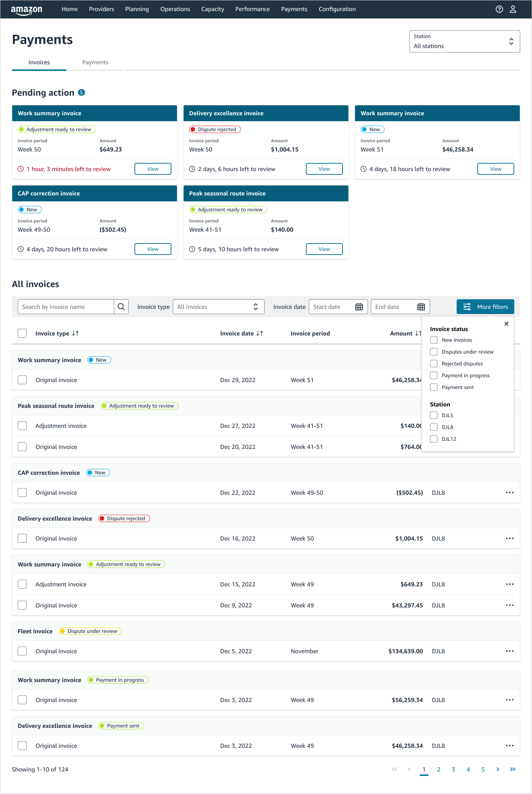Toggle the select-all invoices header checkbox
Screen dimensions: 532x794
pyautogui.click(x=22, y=333)
